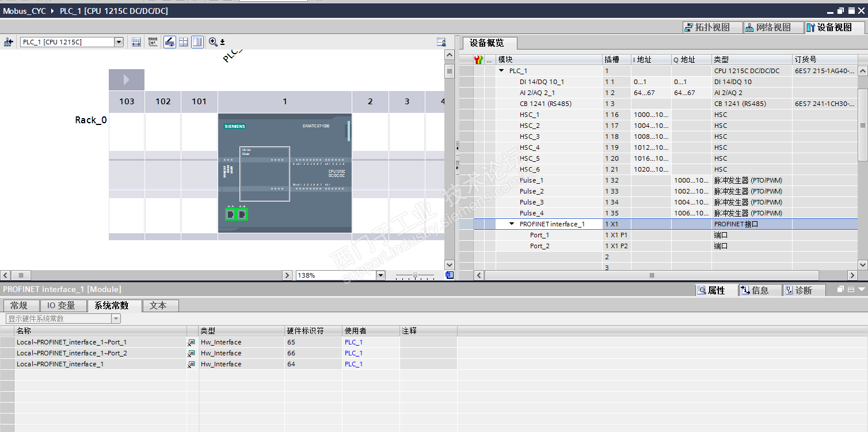Click the show address labels toolbar icon
868x432 pixels.
[x=136, y=42]
